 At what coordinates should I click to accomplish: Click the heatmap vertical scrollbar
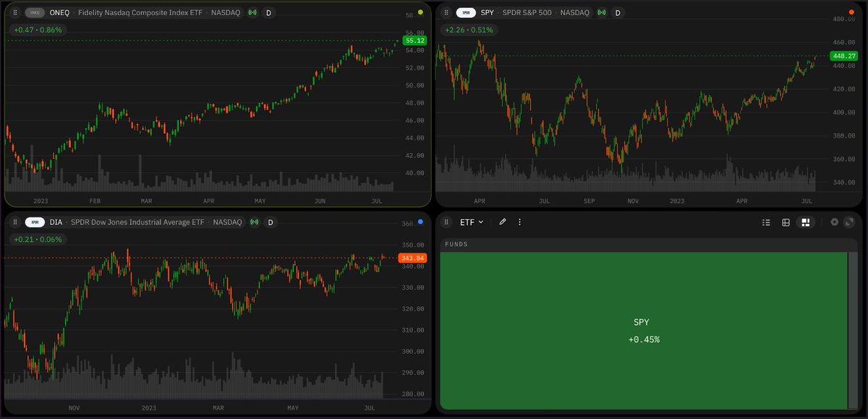[x=852, y=331]
